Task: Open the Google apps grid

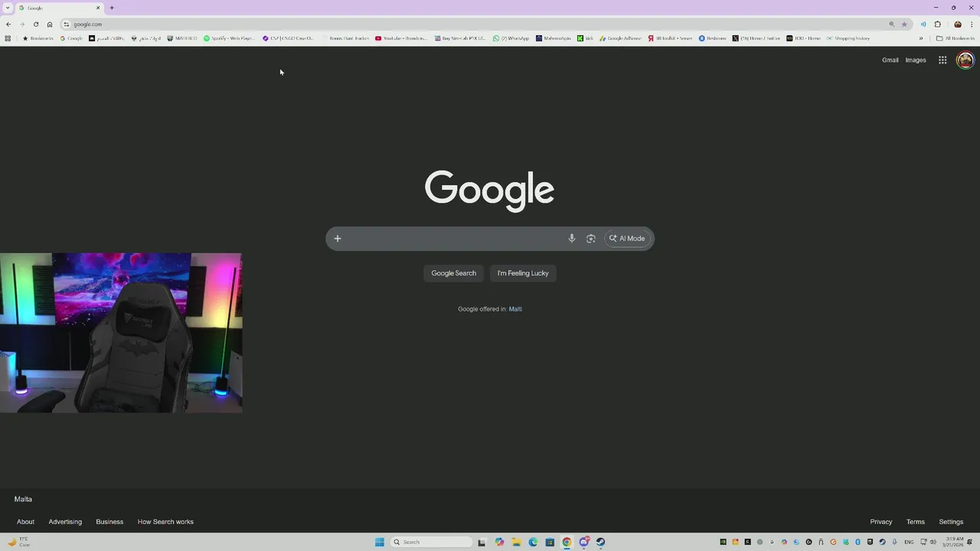Action: (x=942, y=60)
